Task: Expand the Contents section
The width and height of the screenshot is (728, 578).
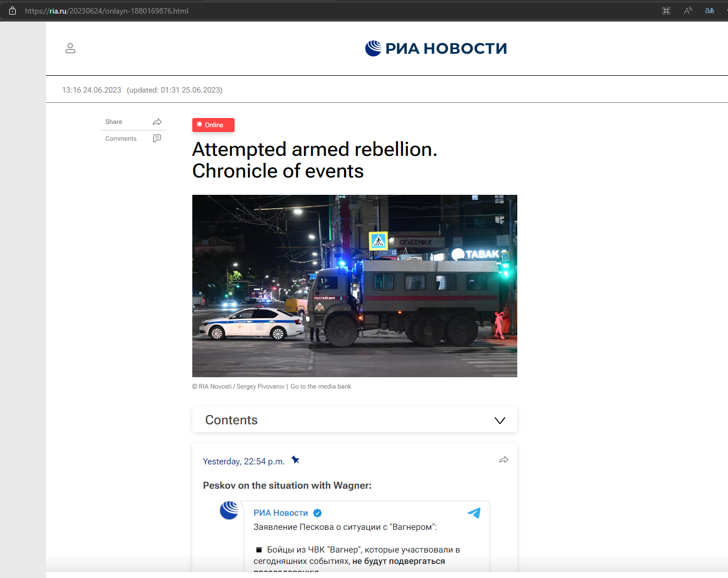Action: [231, 420]
